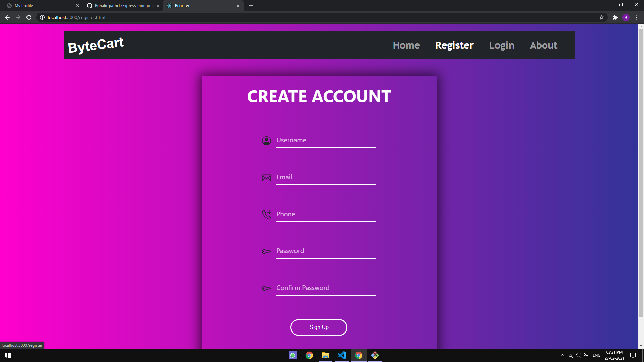This screenshot has width=644, height=362.
Task: Open a new browser tab
Action: (x=251, y=6)
